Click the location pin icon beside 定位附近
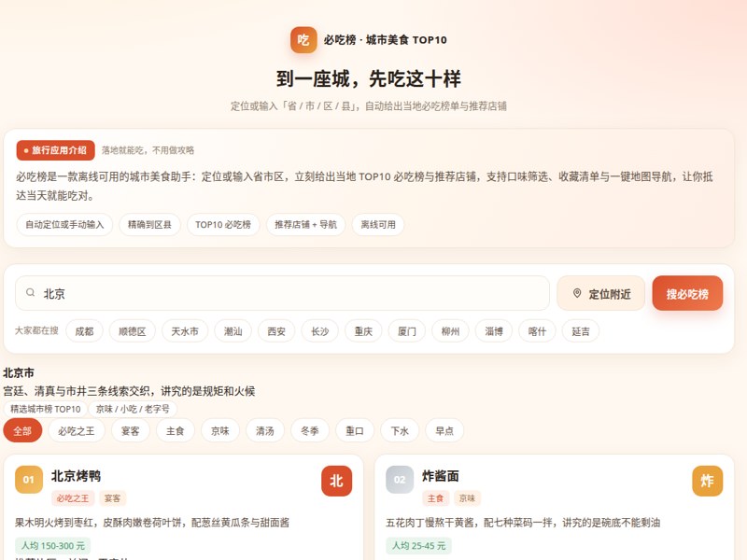747x560 pixels. 576,293
